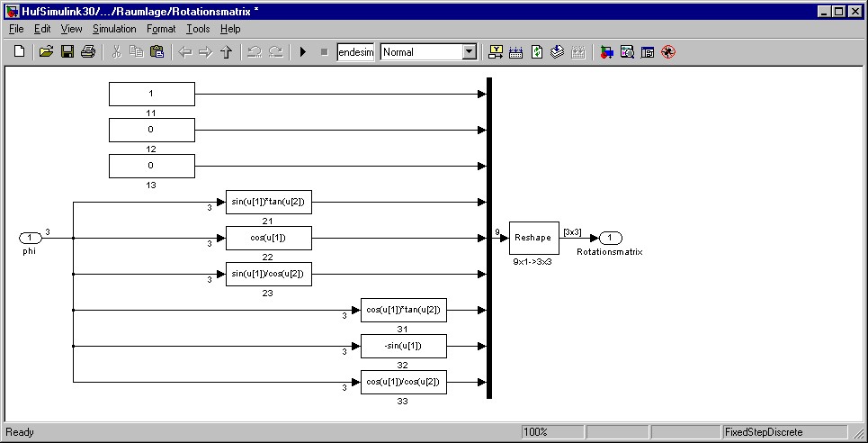Select the Reshape block

tap(534, 238)
